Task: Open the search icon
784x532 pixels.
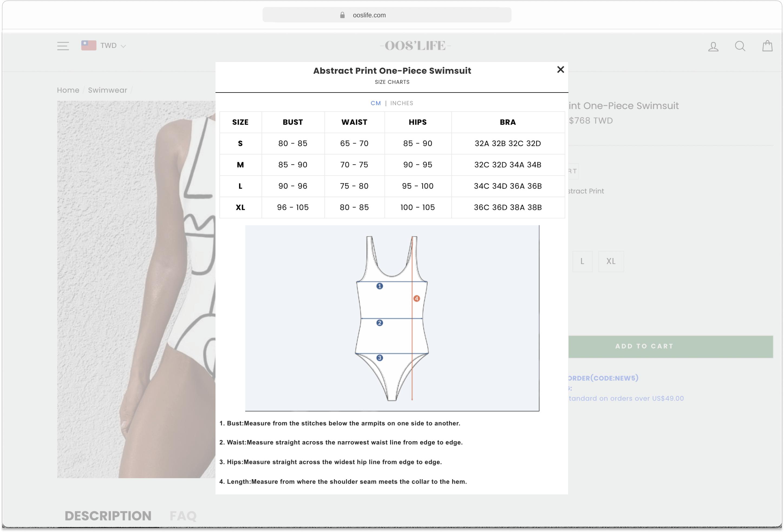Action: pyautogui.click(x=740, y=46)
